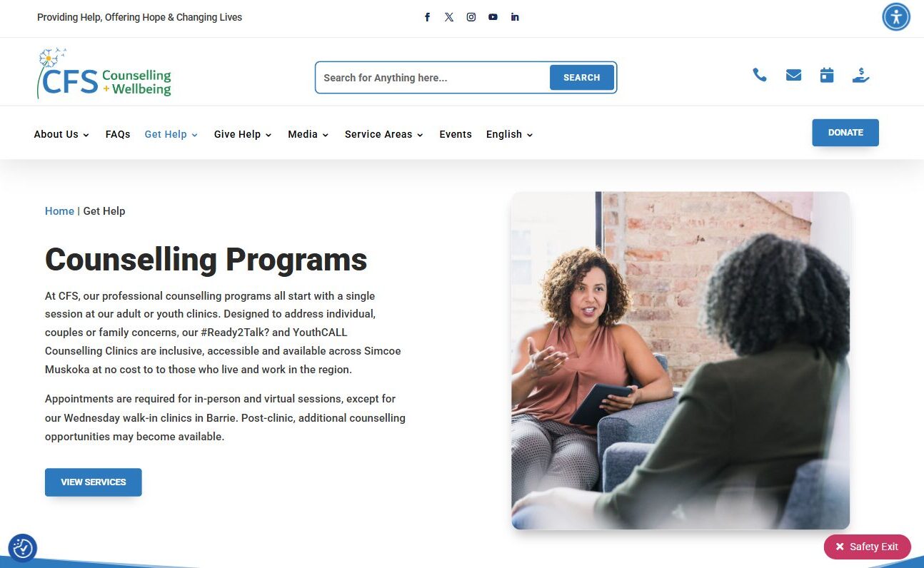Focus the Search for Anything field
The image size is (924, 568).
[433, 78]
